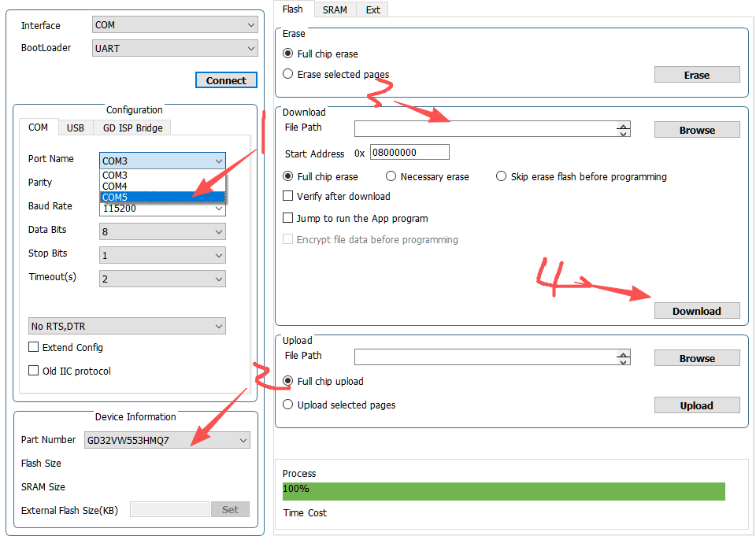Click Browse in the Download section
Viewport: 756px width, 536px height.
(x=697, y=130)
